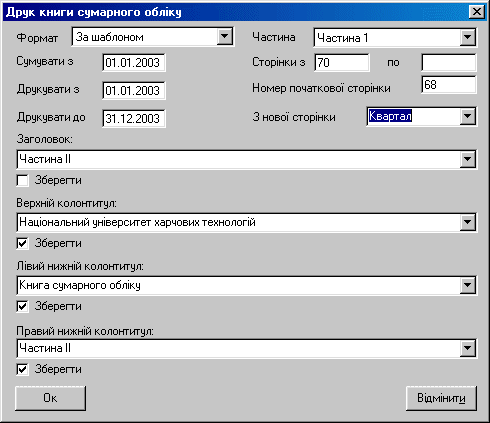Uncheck Зберегти under Верхній колонтитул
Viewport: 490px width, 423px height.
[x=22, y=243]
